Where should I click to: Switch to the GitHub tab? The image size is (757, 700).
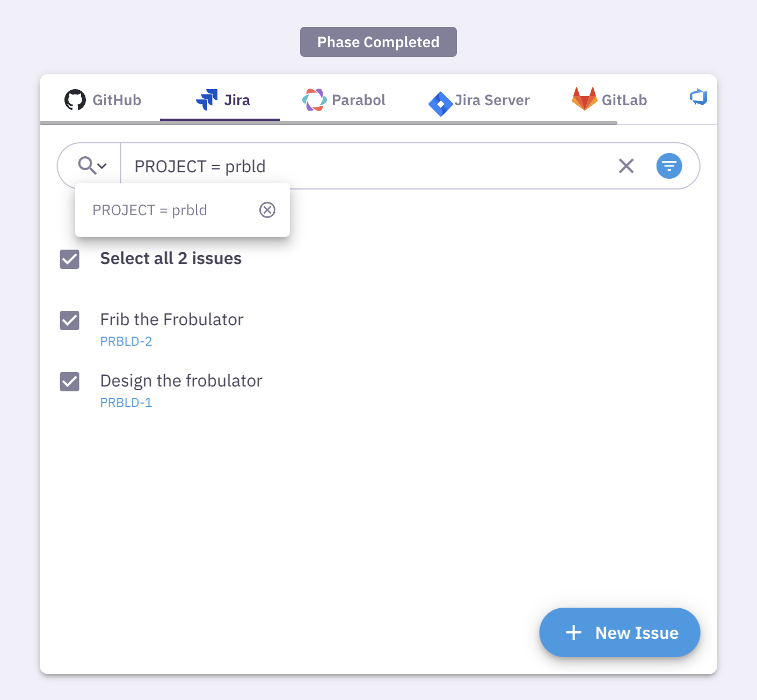click(x=103, y=100)
